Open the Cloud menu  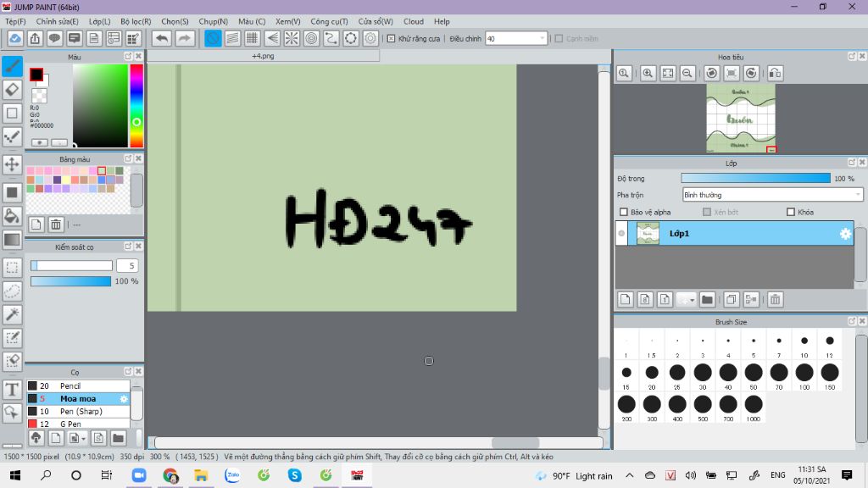(x=414, y=21)
